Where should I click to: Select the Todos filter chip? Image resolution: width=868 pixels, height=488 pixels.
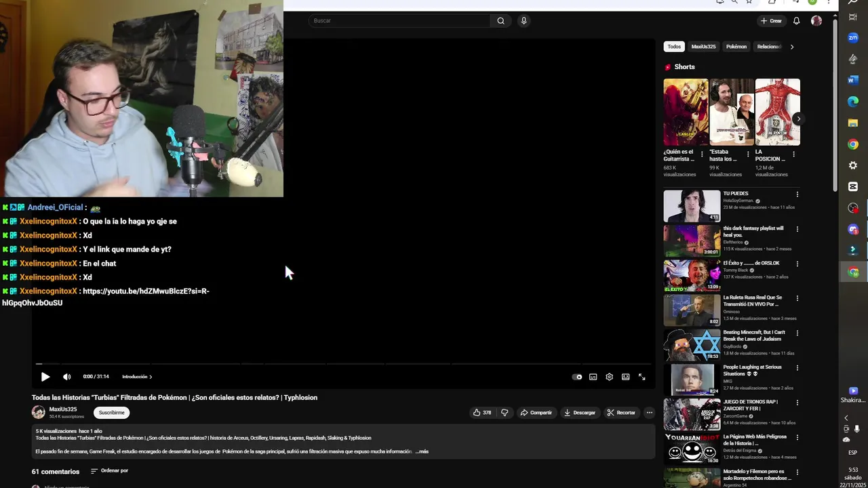click(674, 47)
